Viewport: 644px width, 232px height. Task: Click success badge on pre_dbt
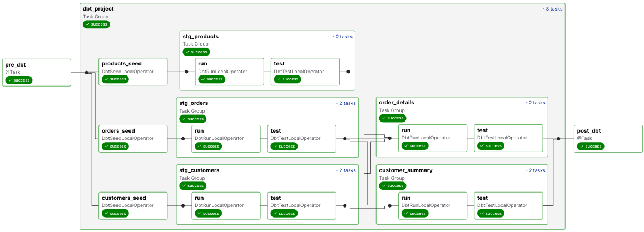coord(19,80)
